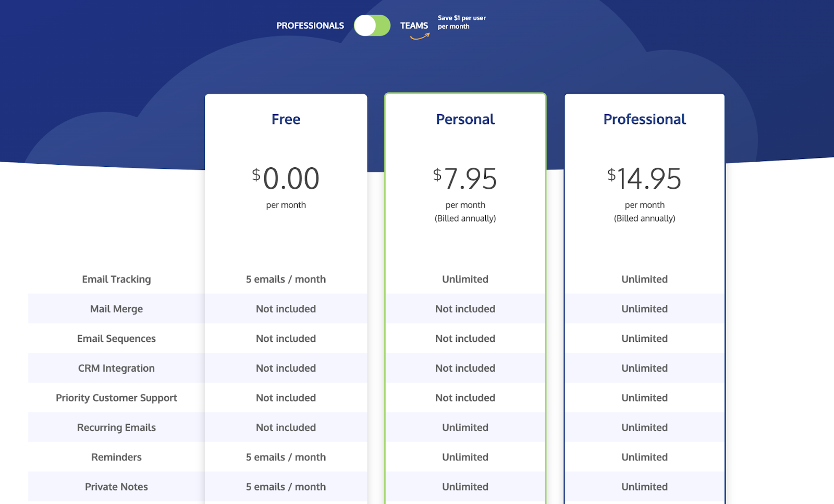The width and height of the screenshot is (834, 504).
Task: Toggle the Professionals/Teams switch
Action: tap(372, 26)
